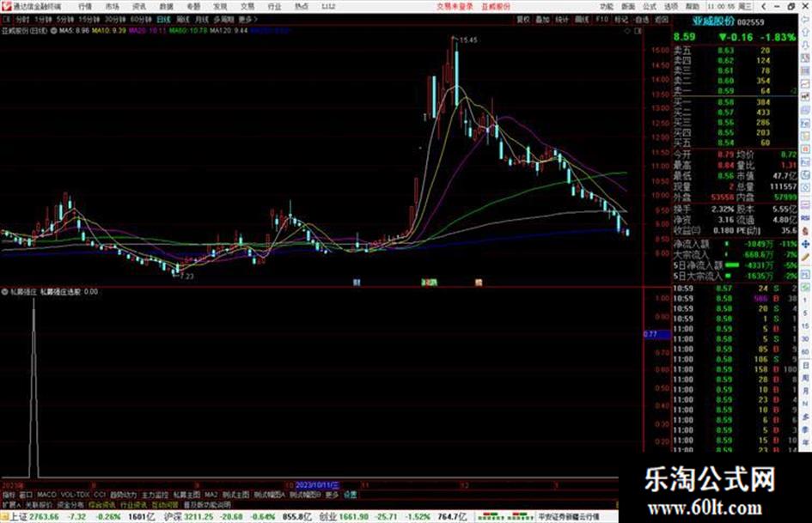Expand the 更多 indicator list at bottom
This screenshot has width=812, height=523.
(332, 495)
